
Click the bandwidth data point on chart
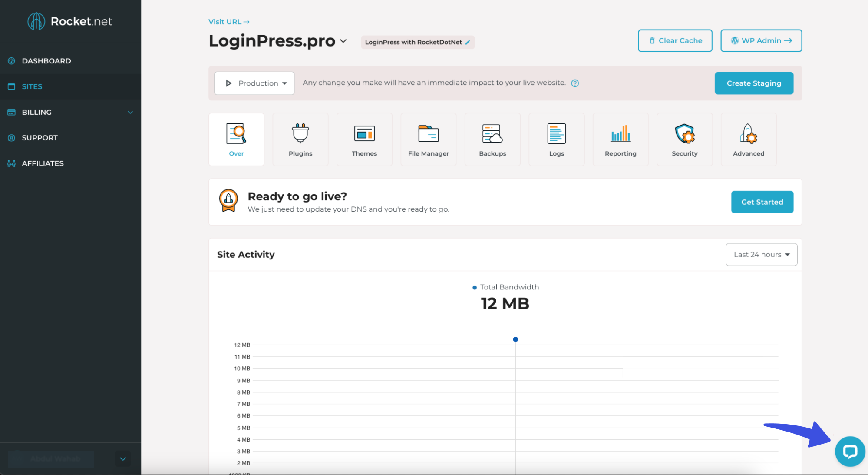point(515,339)
